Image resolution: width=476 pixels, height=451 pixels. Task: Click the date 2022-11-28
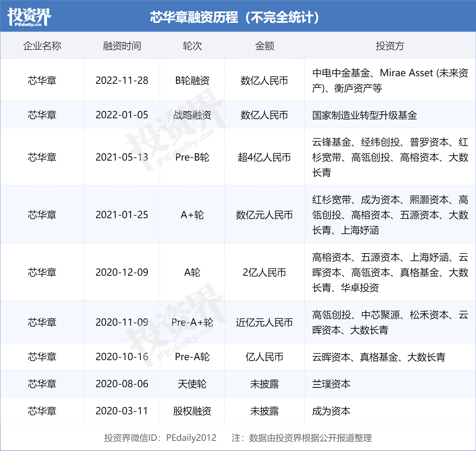click(x=122, y=80)
